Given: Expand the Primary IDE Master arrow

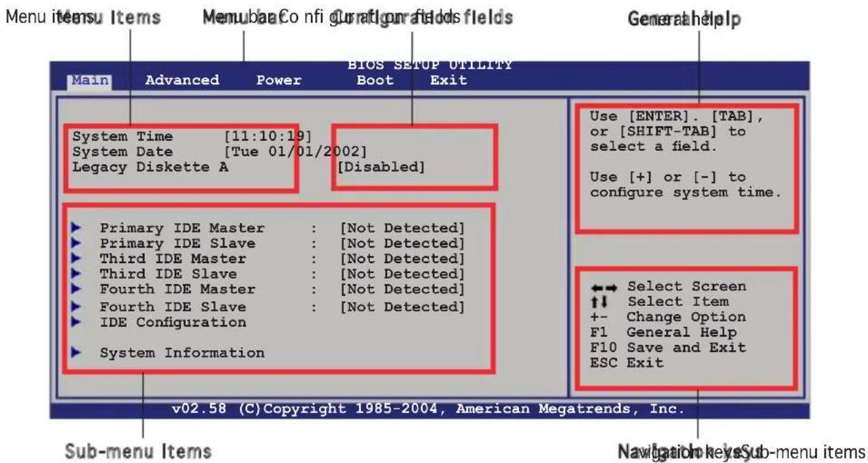Looking at the screenshot, I should 76,228.
